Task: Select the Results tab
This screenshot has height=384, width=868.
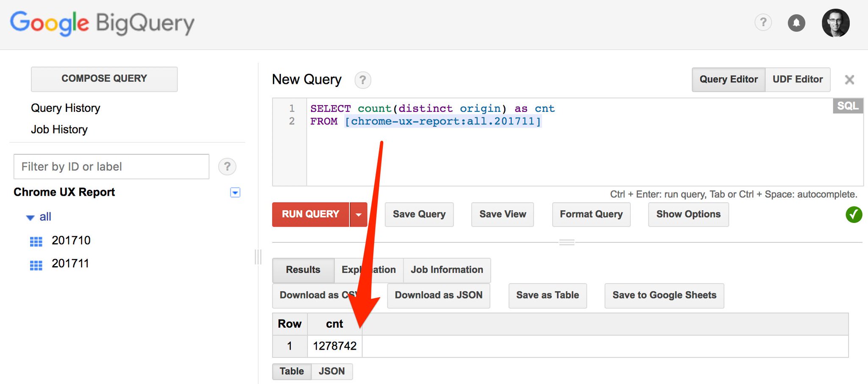Action: (x=303, y=270)
